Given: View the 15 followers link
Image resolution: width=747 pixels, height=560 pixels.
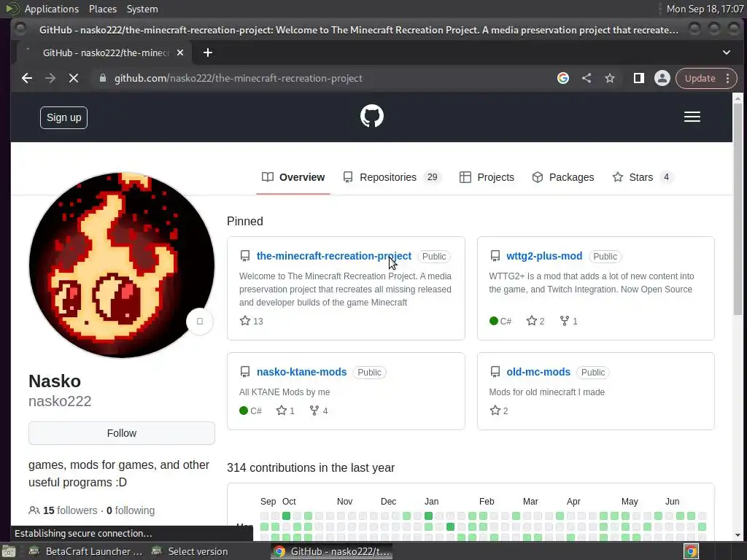Looking at the screenshot, I should coord(70,510).
